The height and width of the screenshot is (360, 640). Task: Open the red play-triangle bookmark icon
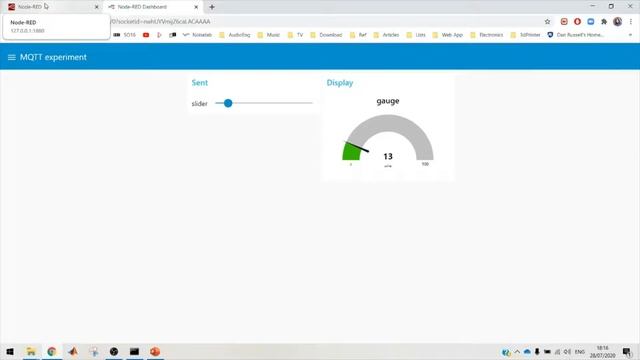[159, 35]
